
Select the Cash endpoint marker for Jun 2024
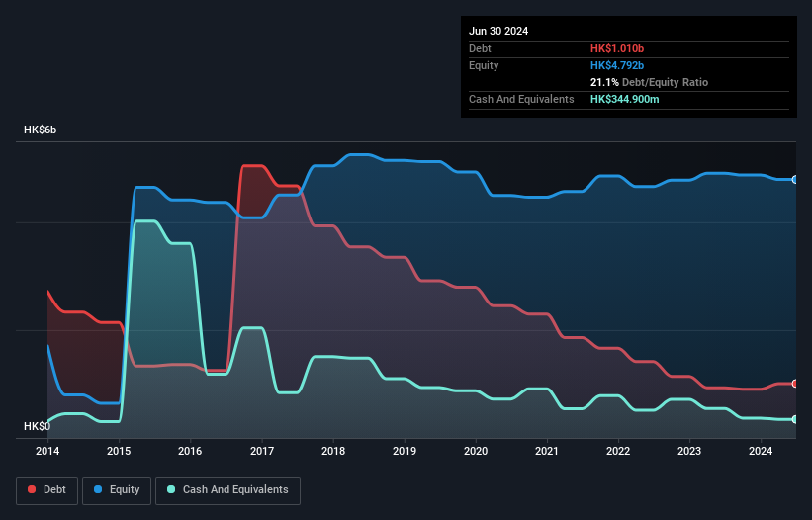[795, 419]
